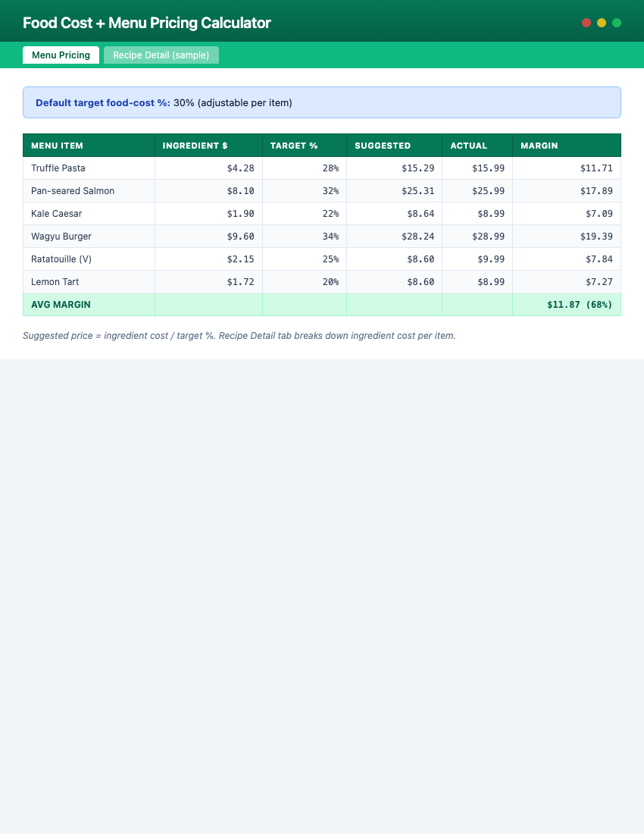The width and height of the screenshot is (644, 834).
Task: Click Truffle Pasta actual price $15.99
Action: [489, 168]
